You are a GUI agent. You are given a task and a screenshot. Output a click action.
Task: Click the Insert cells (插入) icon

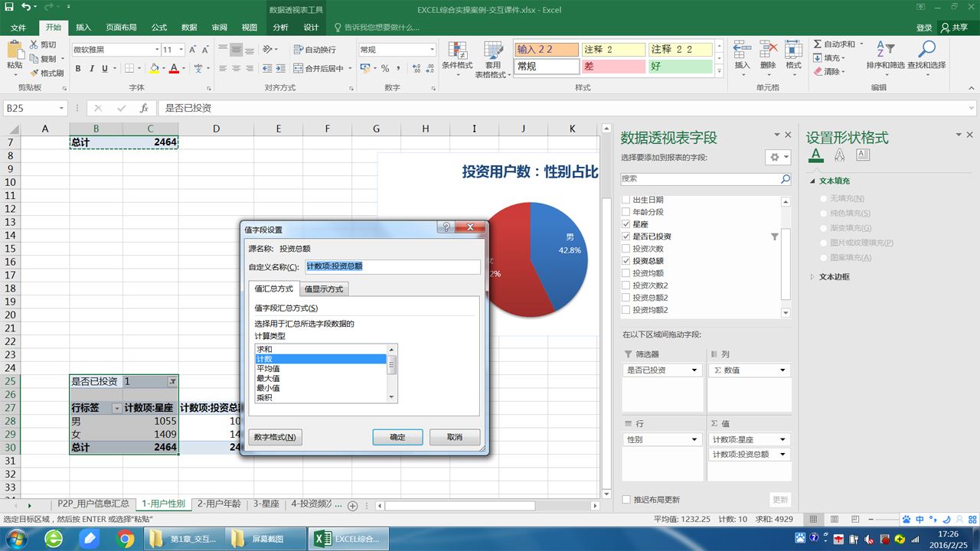(x=742, y=55)
